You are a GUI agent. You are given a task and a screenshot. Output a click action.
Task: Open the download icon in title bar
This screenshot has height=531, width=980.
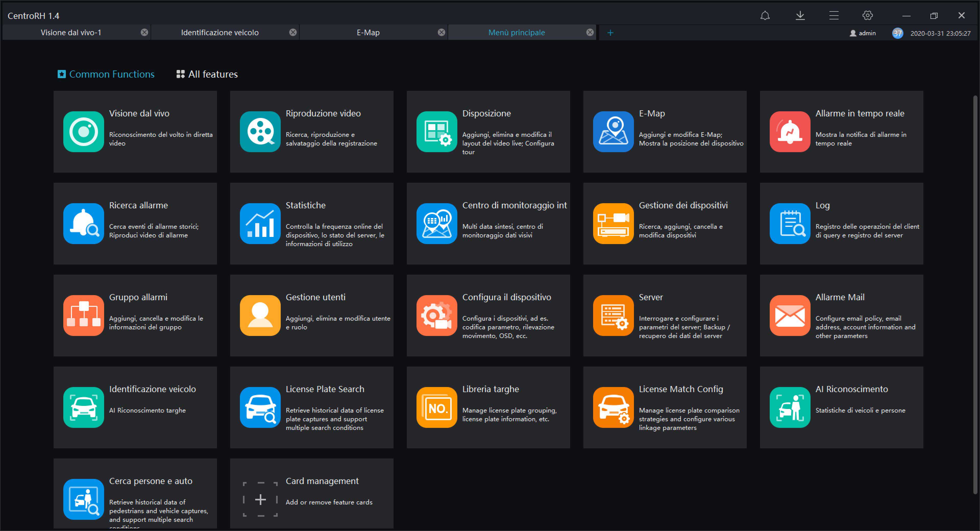point(800,16)
